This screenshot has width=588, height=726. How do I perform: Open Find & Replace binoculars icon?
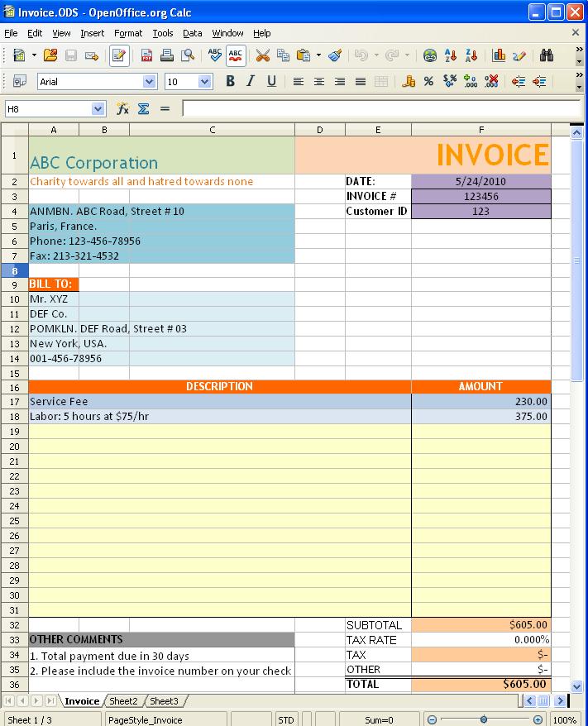[547, 55]
